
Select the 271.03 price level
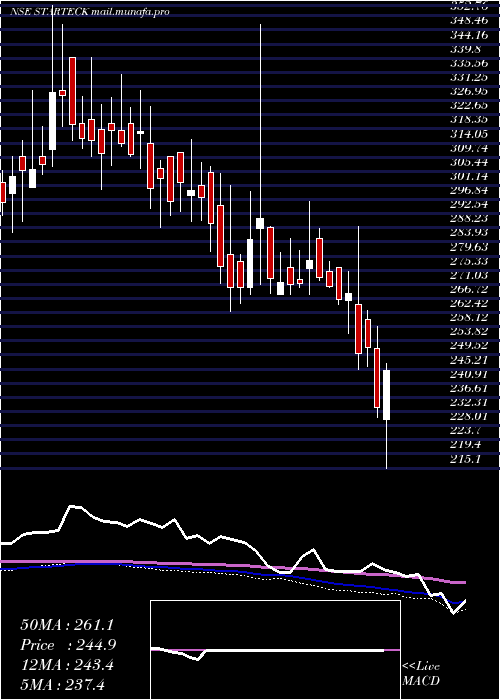(468, 276)
